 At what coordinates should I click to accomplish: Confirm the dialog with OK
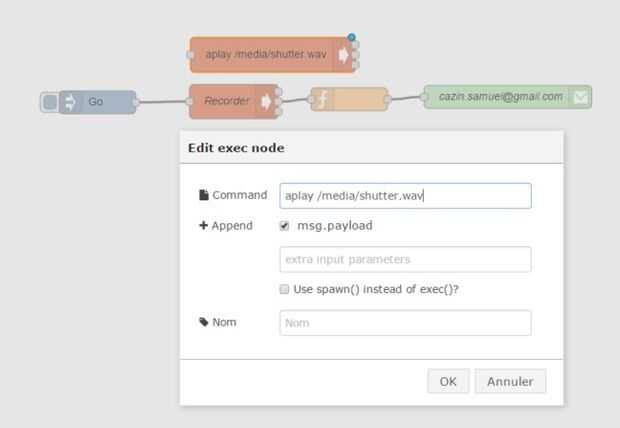point(448,381)
